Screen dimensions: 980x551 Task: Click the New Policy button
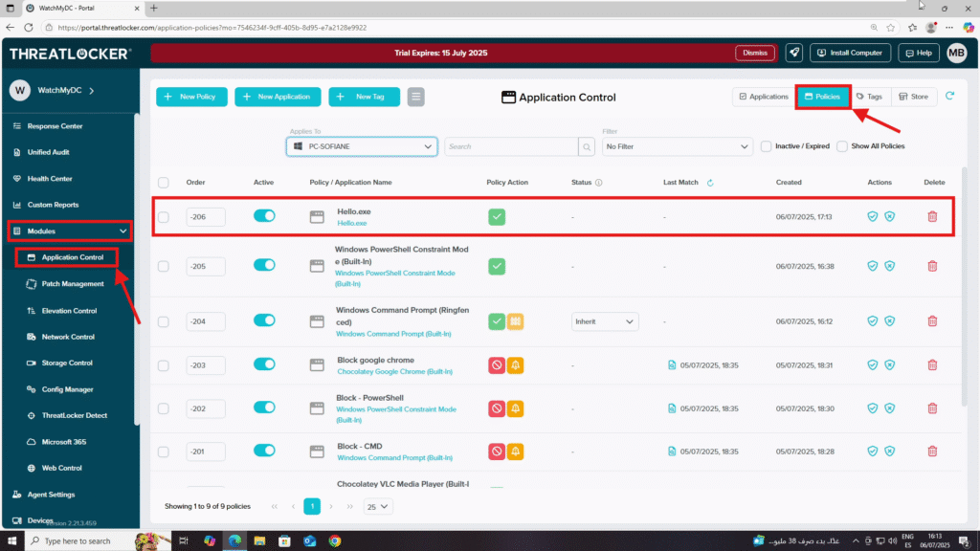[x=191, y=97]
